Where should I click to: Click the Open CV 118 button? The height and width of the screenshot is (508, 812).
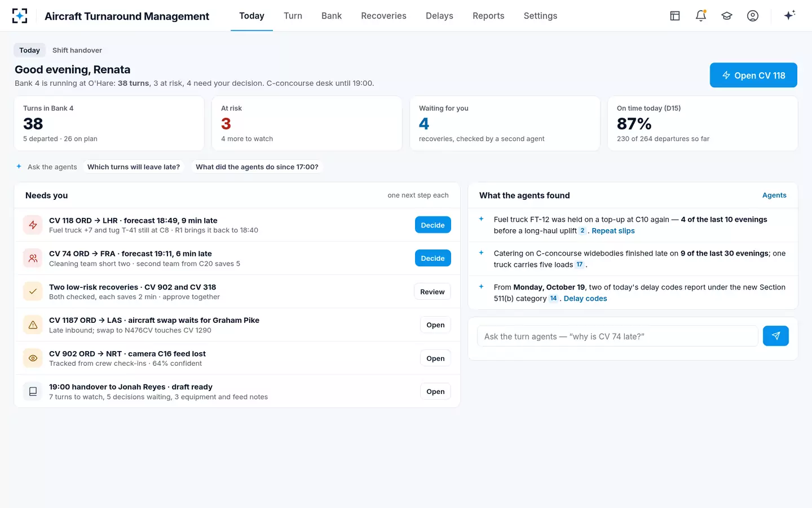[753, 75]
